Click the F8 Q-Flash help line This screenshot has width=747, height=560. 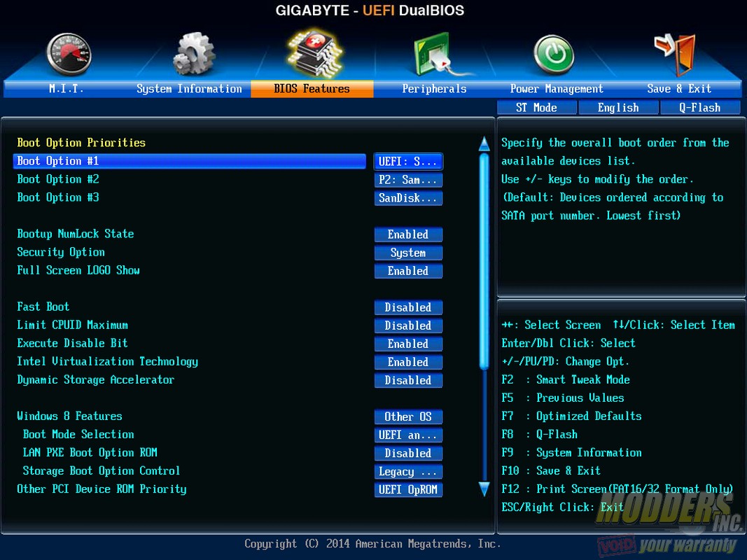tap(540, 434)
